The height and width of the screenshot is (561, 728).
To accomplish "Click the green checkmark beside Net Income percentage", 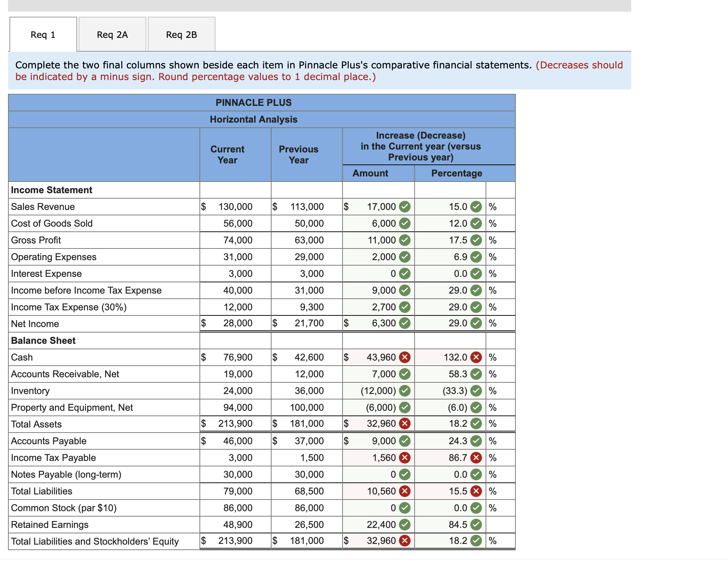I will [x=476, y=323].
